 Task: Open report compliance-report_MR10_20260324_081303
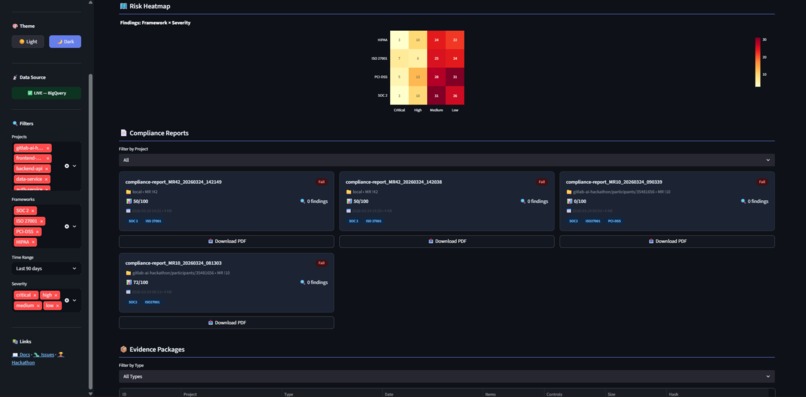point(173,263)
